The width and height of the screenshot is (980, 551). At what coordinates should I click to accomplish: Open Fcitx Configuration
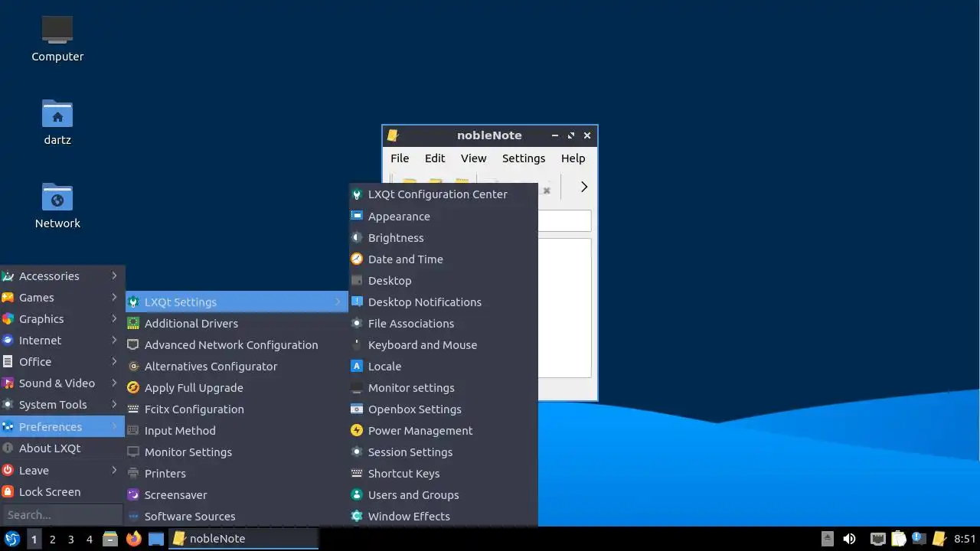tap(237, 409)
